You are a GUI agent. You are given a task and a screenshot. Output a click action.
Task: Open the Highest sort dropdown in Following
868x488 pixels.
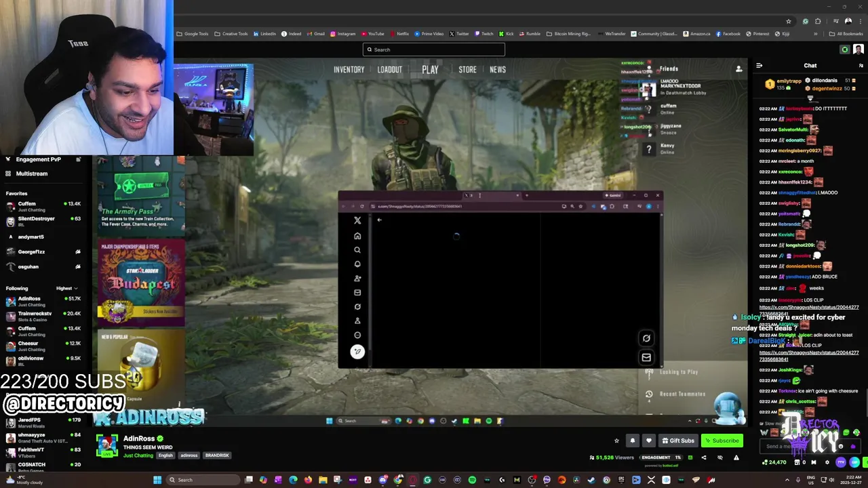(x=66, y=288)
